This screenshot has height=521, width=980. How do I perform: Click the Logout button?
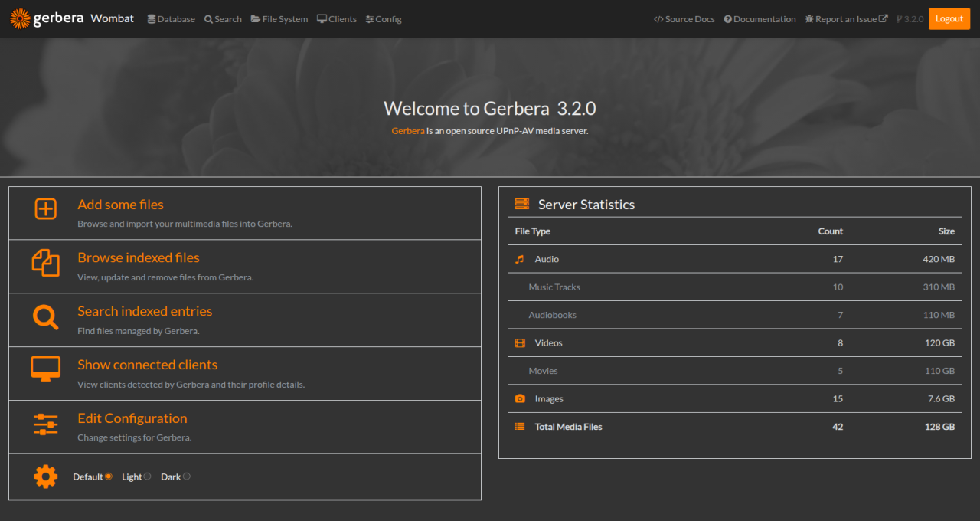[949, 19]
